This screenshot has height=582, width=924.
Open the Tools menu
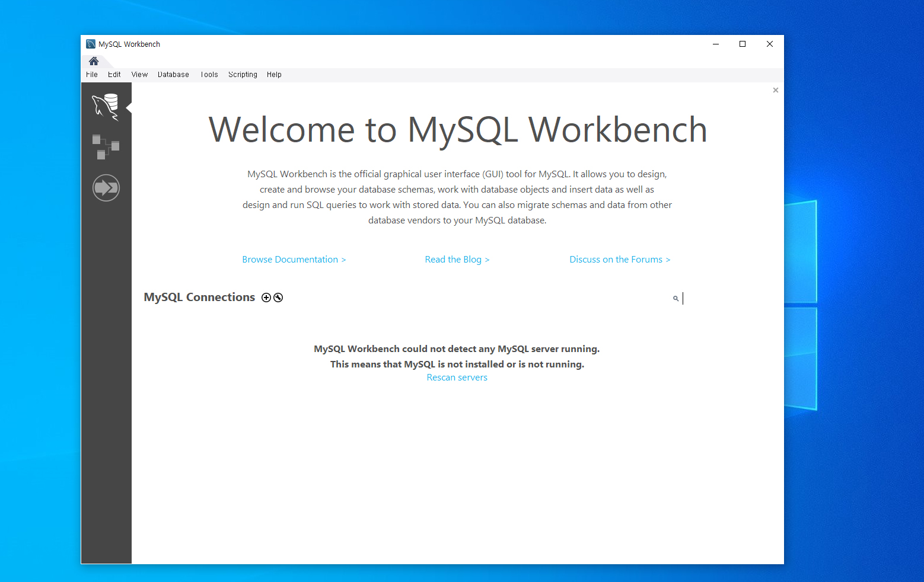point(209,75)
